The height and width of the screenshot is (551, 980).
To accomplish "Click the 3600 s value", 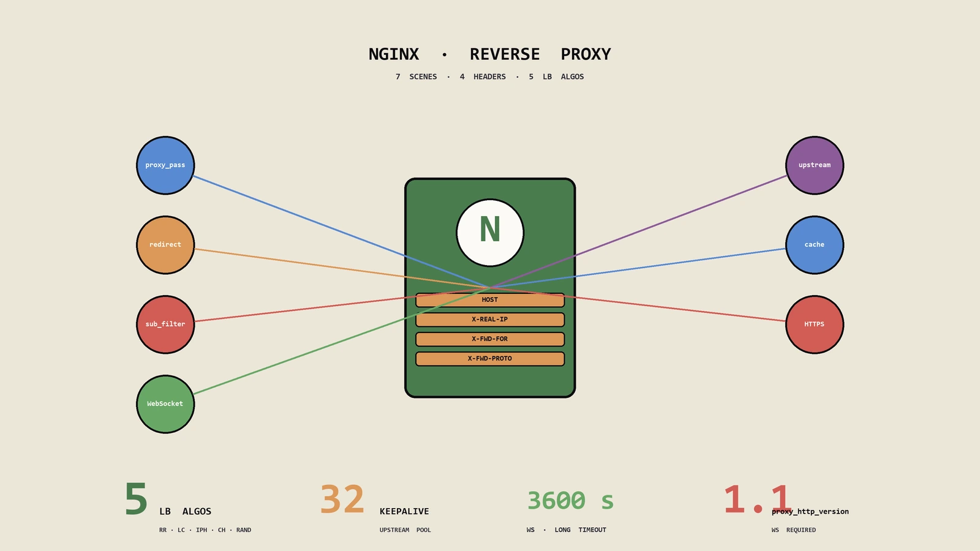I will (x=570, y=501).
